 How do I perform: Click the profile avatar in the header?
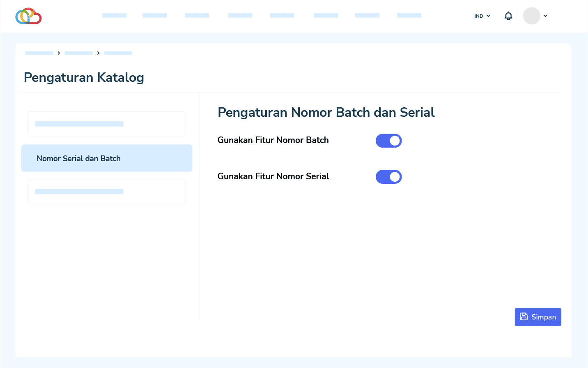click(531, 16)
